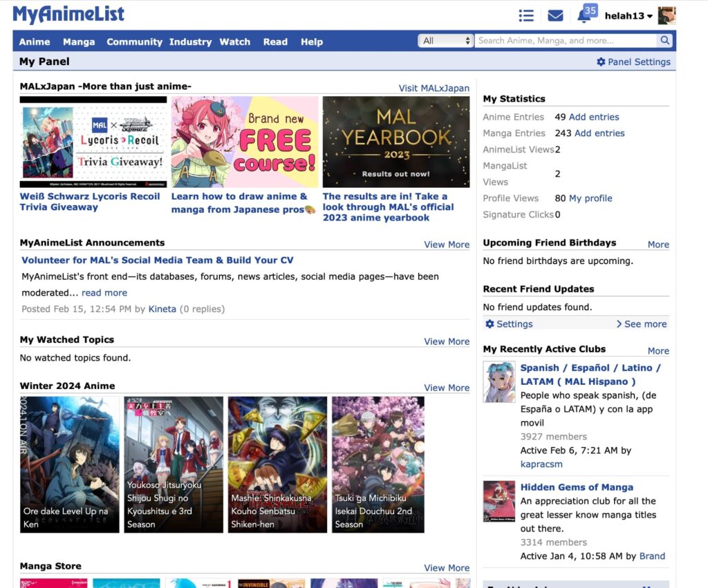
Task: Click Add entries next to Anime Entries
Action: point(595,117)
